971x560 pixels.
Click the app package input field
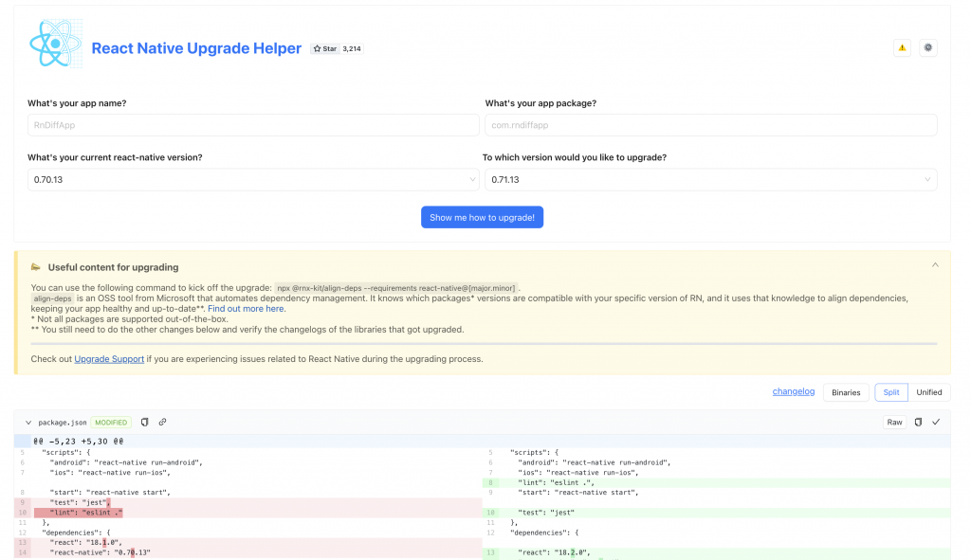(x=711, y=125)
